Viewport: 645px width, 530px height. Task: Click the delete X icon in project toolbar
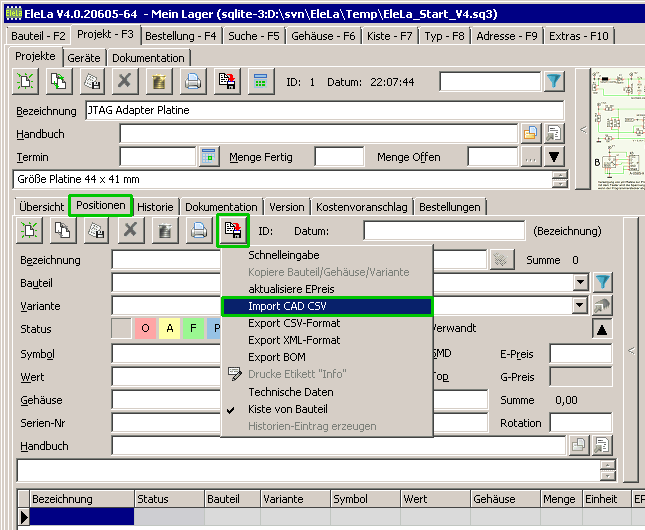(124, 82)
